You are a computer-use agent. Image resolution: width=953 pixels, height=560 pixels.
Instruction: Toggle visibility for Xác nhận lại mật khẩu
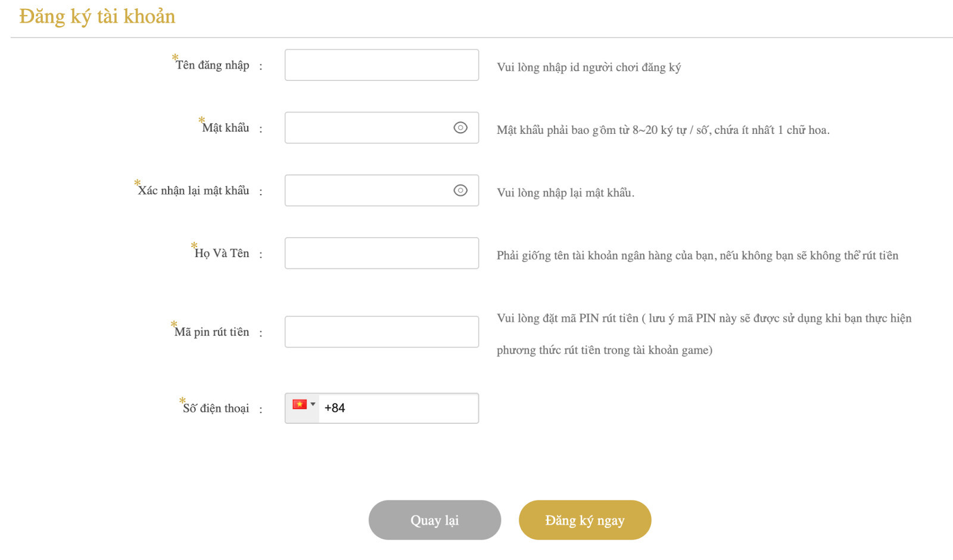460,190
